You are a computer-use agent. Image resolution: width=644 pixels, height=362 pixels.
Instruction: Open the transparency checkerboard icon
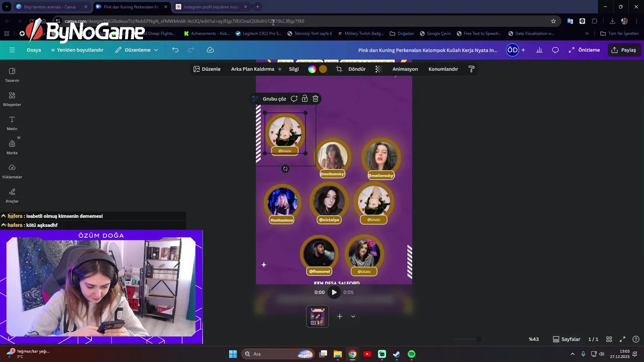378,69
